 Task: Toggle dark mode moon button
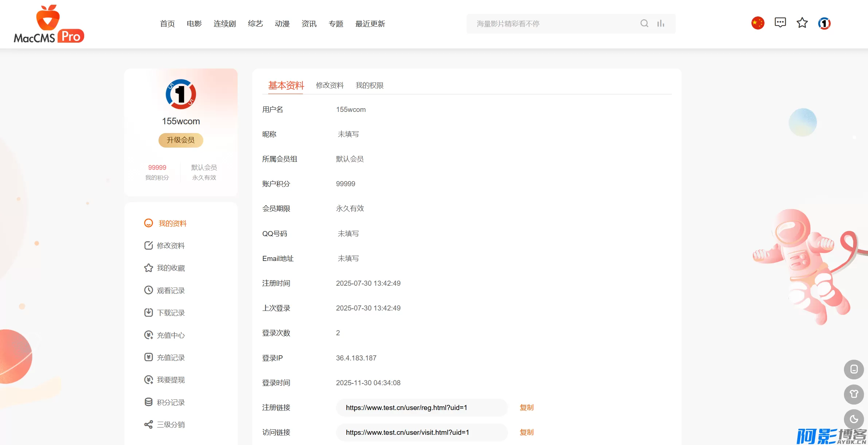[x=854, y=419]
